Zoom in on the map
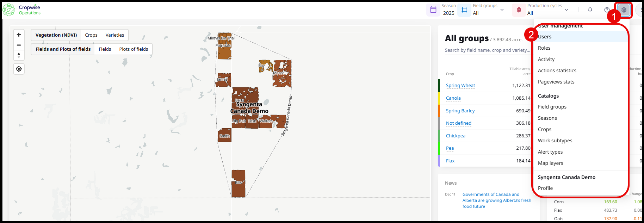The height and width of the screenshot is (223, 644). 19,35
